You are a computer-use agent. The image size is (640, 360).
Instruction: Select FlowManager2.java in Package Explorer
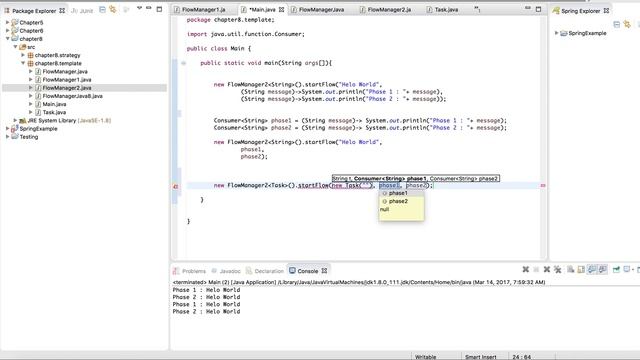(67, 88)
